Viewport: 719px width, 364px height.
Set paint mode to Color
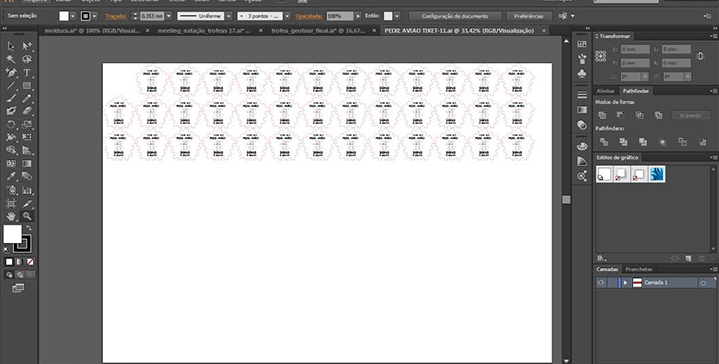click(9, 262)
